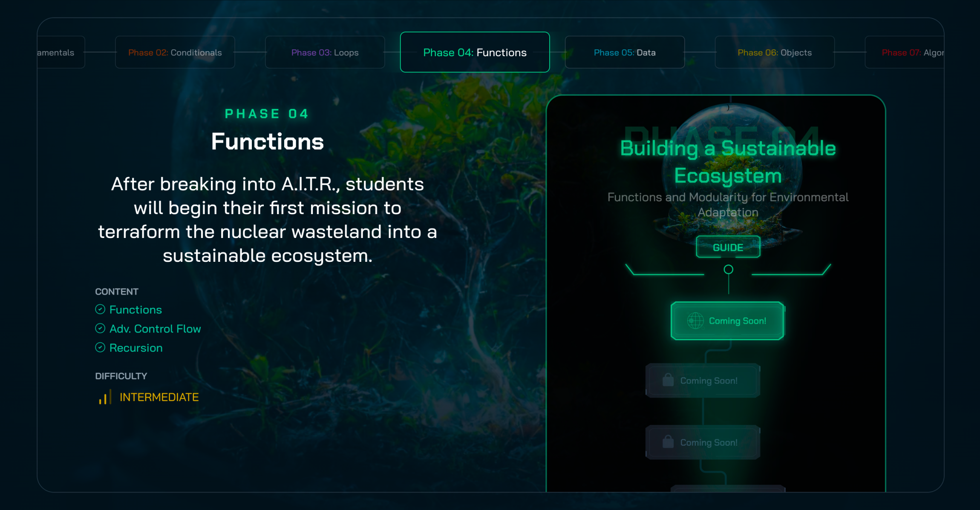Click the first locked Coming Soon! item

click(x=703, y=381)
